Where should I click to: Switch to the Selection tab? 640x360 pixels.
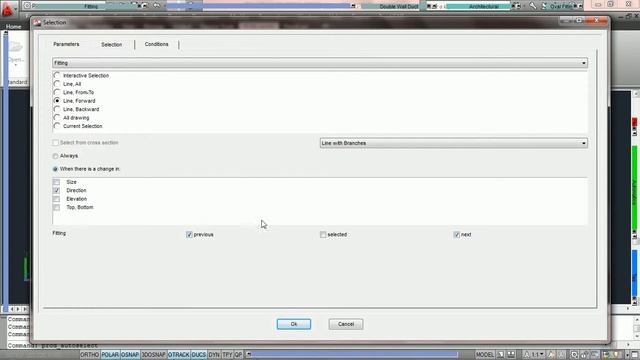[111, 44]
